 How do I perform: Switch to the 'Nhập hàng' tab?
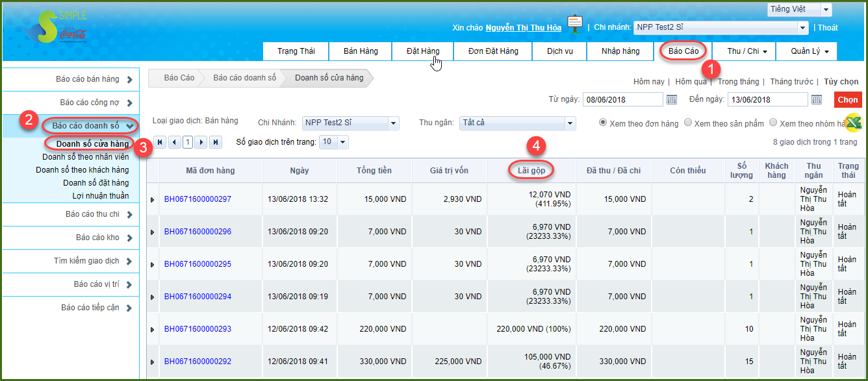[x=620, y=51]
